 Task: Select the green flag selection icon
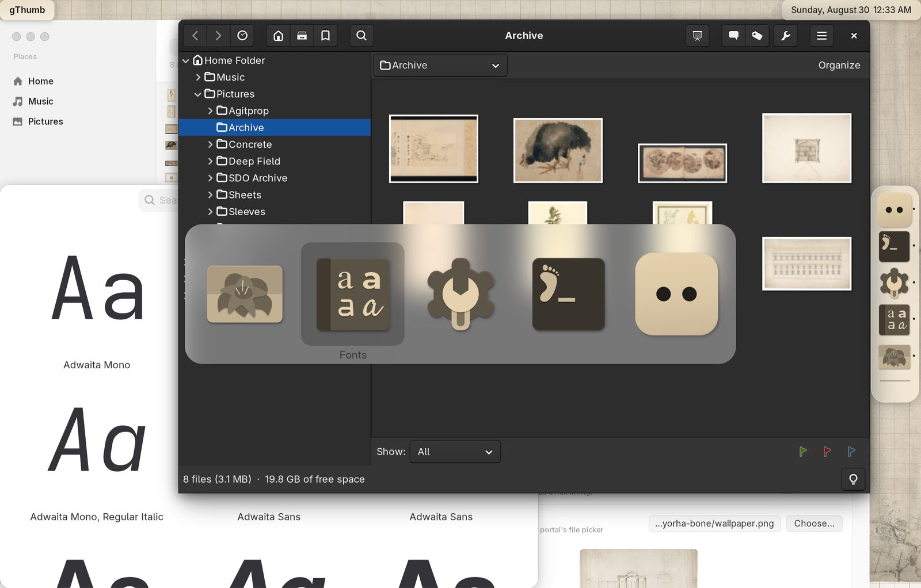point(803,452)
